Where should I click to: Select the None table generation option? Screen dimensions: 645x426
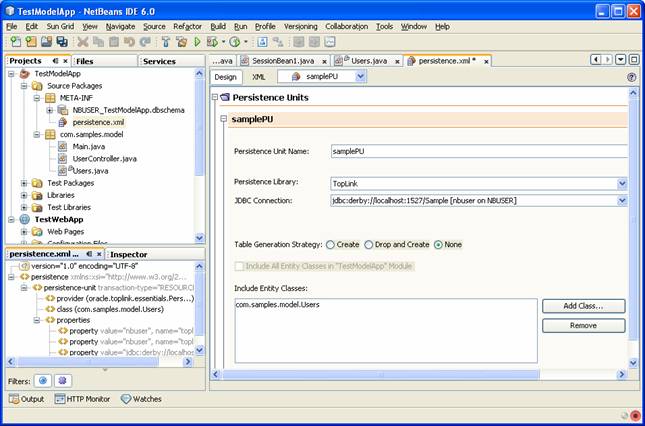coord(439,244)
